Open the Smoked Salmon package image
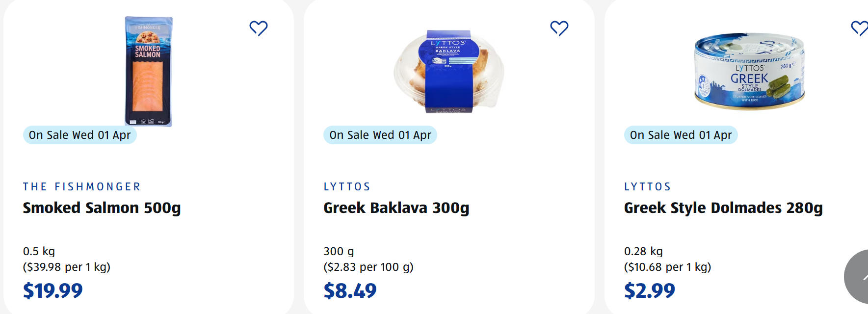The image size is (868, 314). pos(148,71)
